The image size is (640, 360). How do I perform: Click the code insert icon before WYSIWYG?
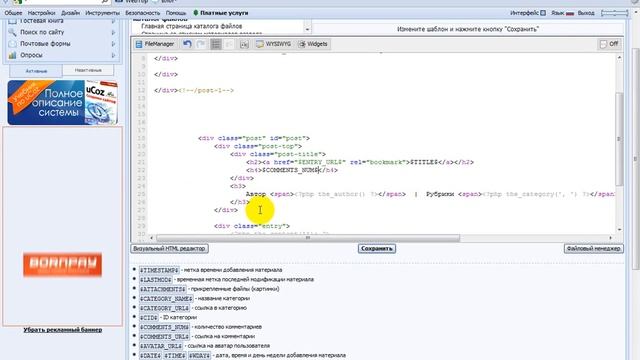[244, 44]
